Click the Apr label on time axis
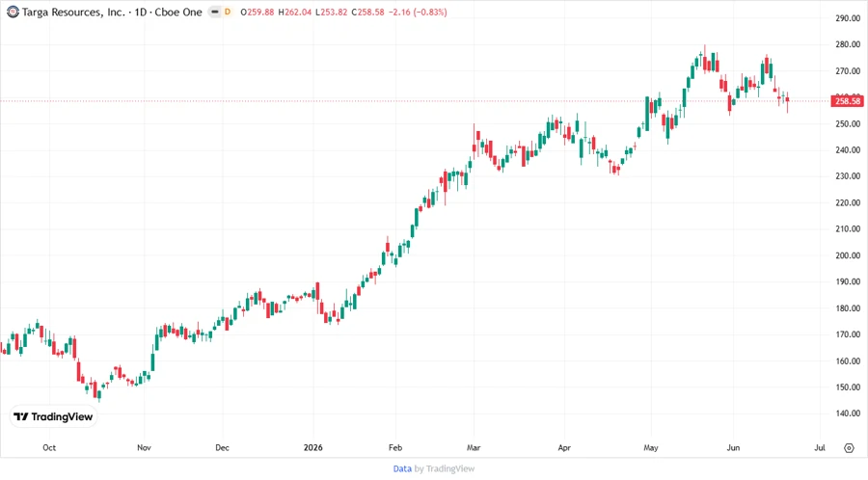Image resolution: width=868 pixels, height=480 pixels. [x=564, y=447]
